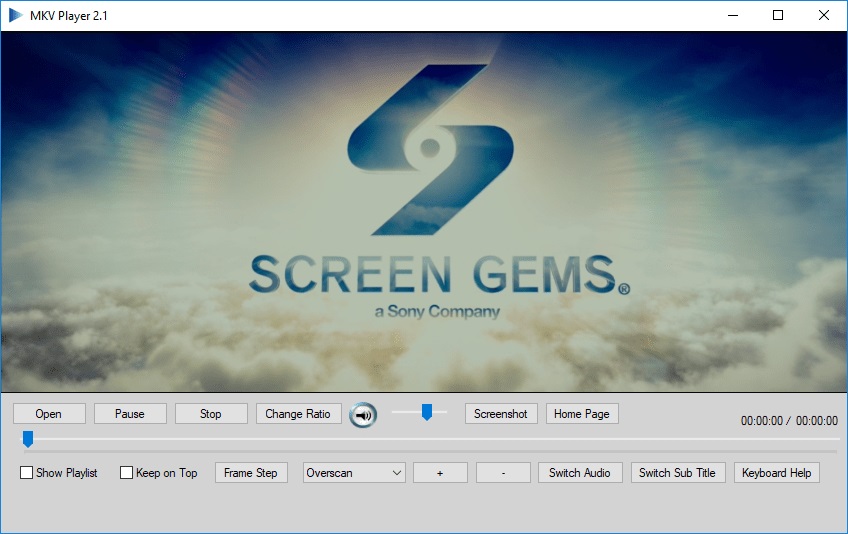Open Keyboard Help

tap(777, 472)
